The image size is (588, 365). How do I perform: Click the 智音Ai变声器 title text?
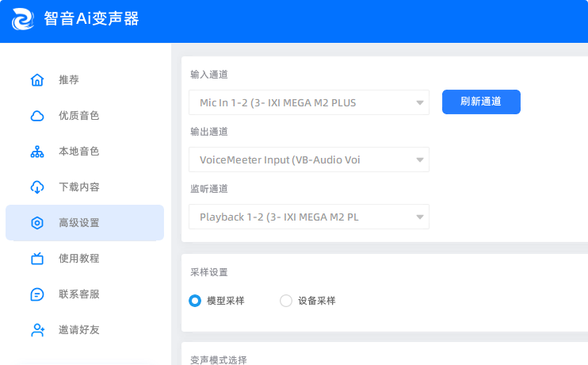91,18
